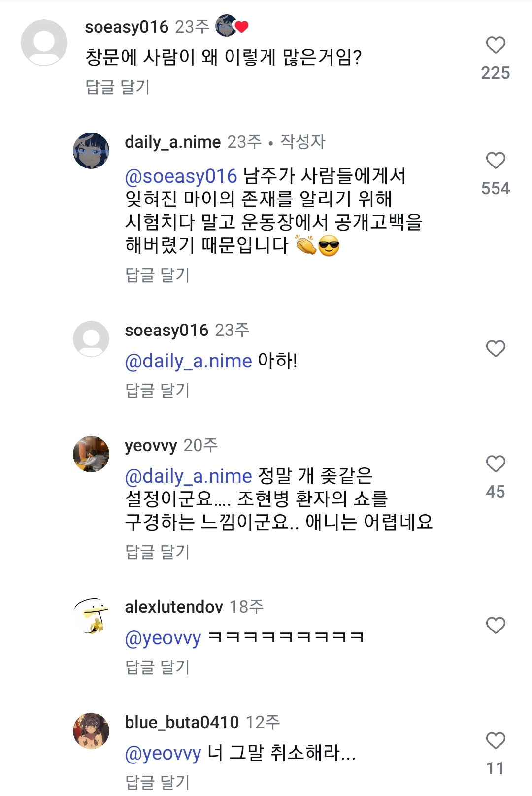Tap heart on blue_buta0410's comment
This screenshot has height=796, width=532.
(496, 741)
